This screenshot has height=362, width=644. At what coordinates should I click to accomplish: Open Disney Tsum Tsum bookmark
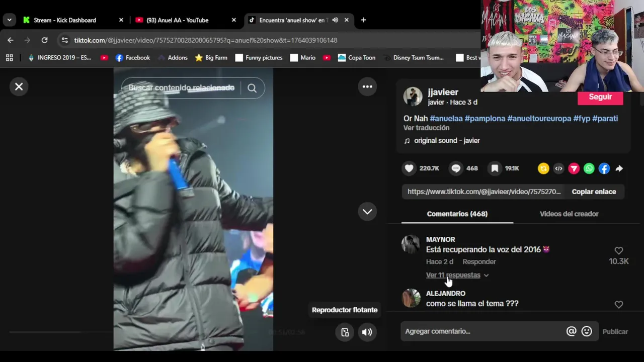point(413,58)
